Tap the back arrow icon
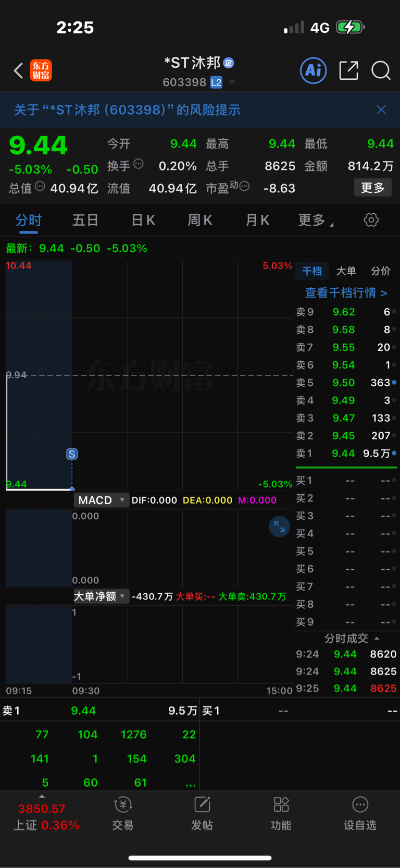400x868 pixels. 18,70
